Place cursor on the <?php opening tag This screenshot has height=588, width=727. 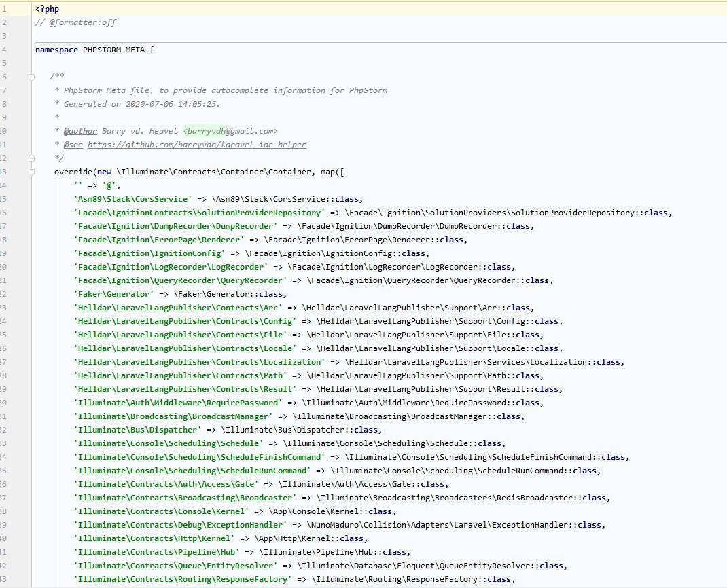[x=48, y=9]
